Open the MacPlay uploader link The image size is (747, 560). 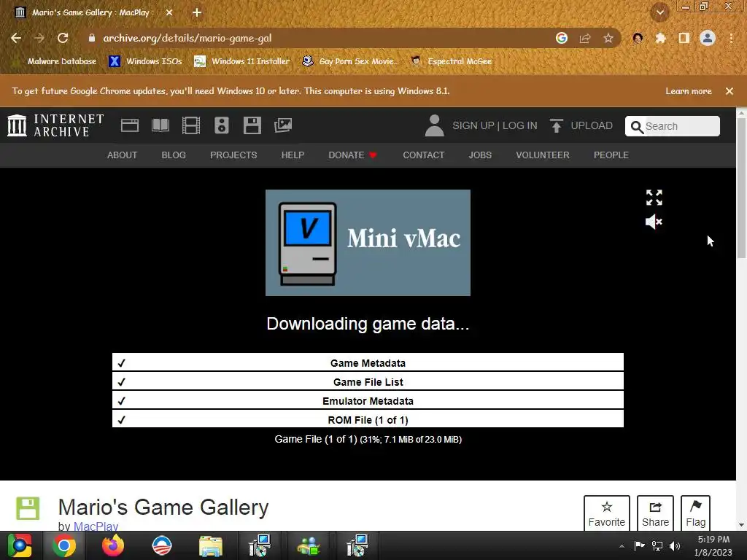click(96, 526)
